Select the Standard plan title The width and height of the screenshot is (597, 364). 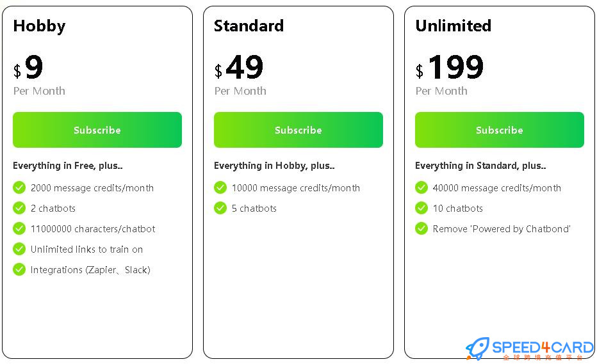click(x=249, y=26)
